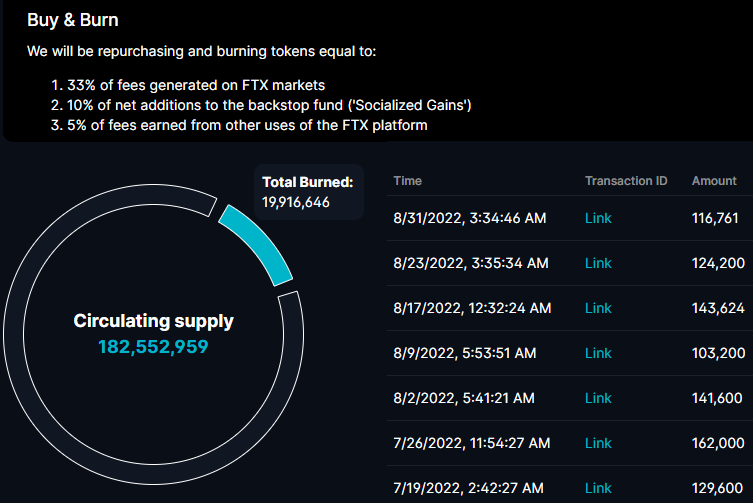The height and width of the screenshot is (503, 753).
Task: Click the Total Burned tooltip box
Action: coord(308,192)
